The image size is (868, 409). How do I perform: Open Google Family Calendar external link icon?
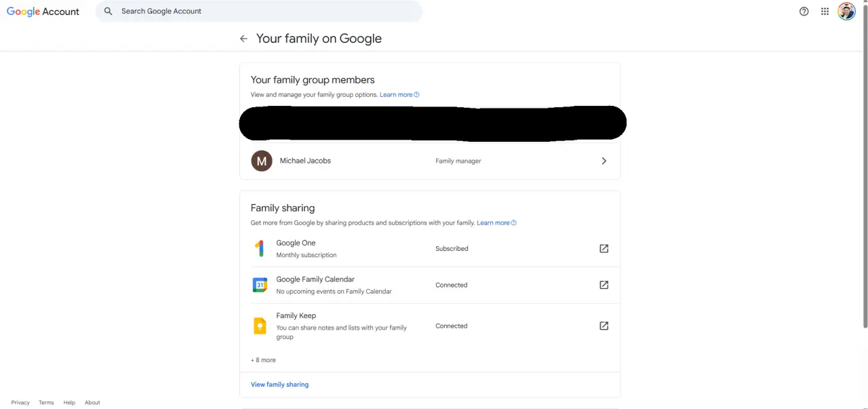(604, 285)
